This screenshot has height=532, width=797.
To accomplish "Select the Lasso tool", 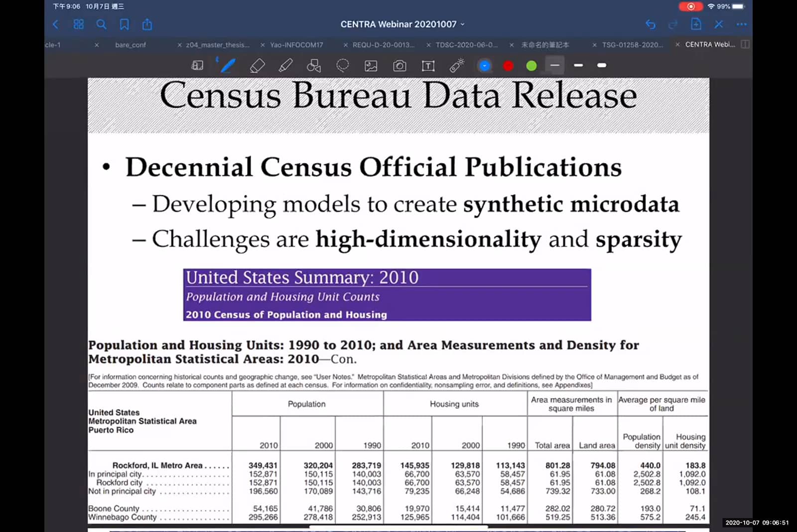I will pos(342,65).
